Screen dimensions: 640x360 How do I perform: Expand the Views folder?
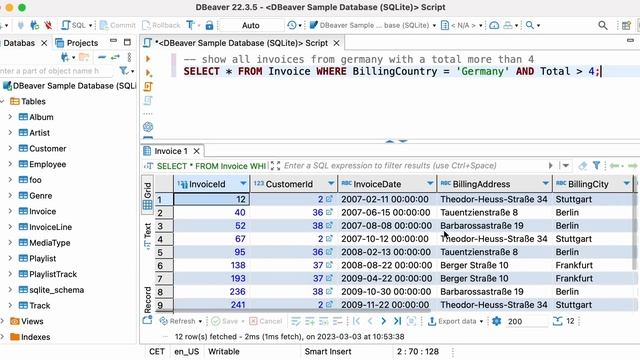[2, 321]
